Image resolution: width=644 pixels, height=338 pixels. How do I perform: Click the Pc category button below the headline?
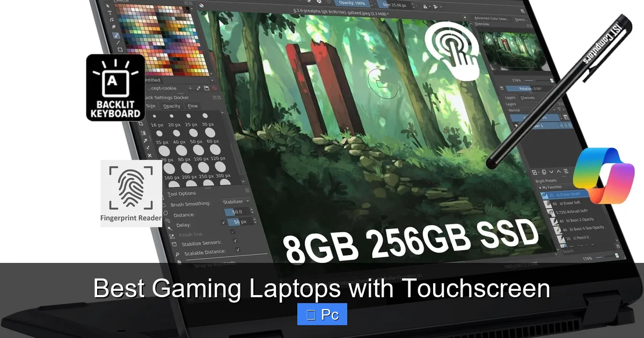(322, 314)
